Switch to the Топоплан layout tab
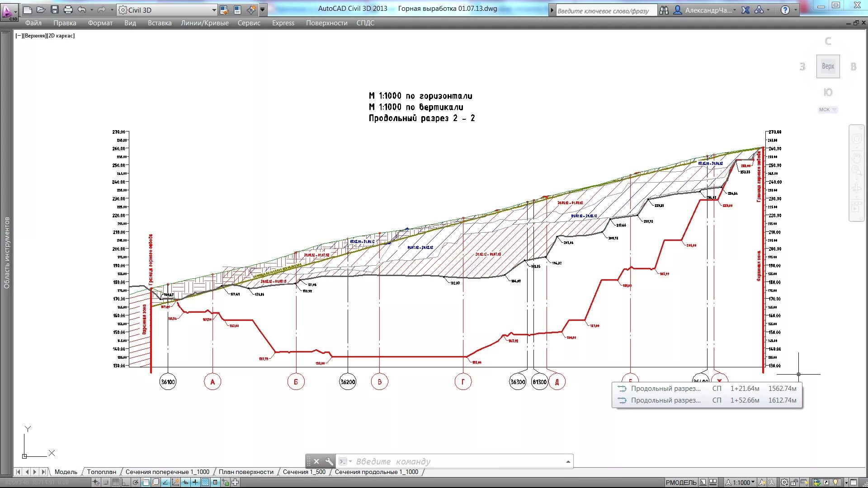The image size is (868, 488). pyautogui.click(x=101, y=472)
